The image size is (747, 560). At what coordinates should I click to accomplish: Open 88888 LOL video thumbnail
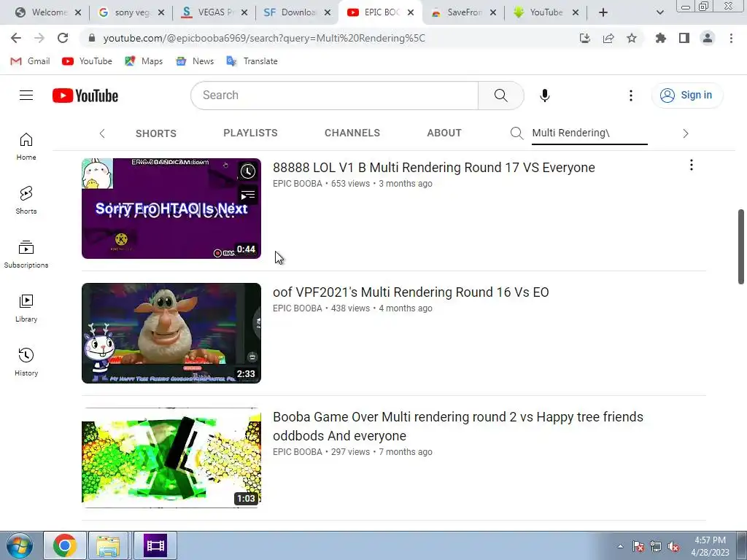(171, 209)
